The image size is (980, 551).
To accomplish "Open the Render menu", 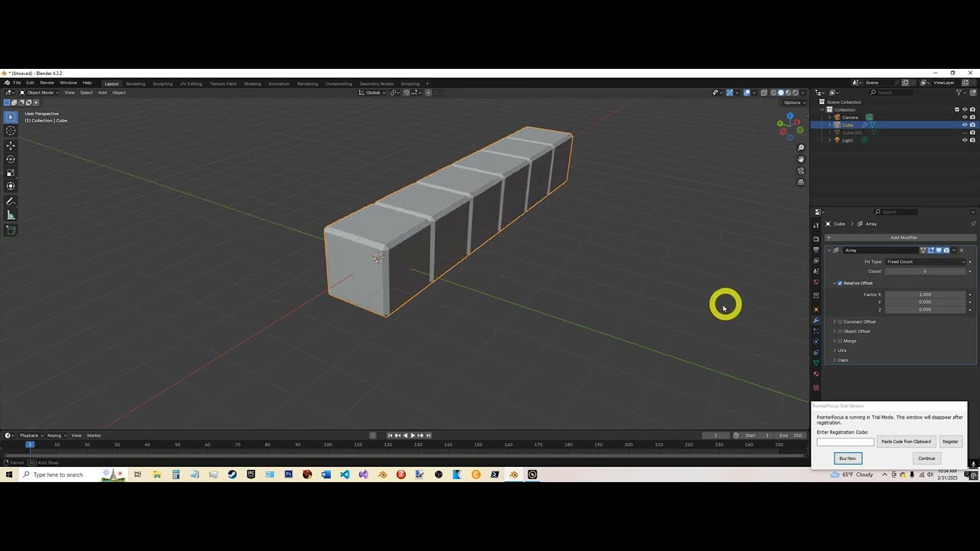I will click(x=47, y=83).
